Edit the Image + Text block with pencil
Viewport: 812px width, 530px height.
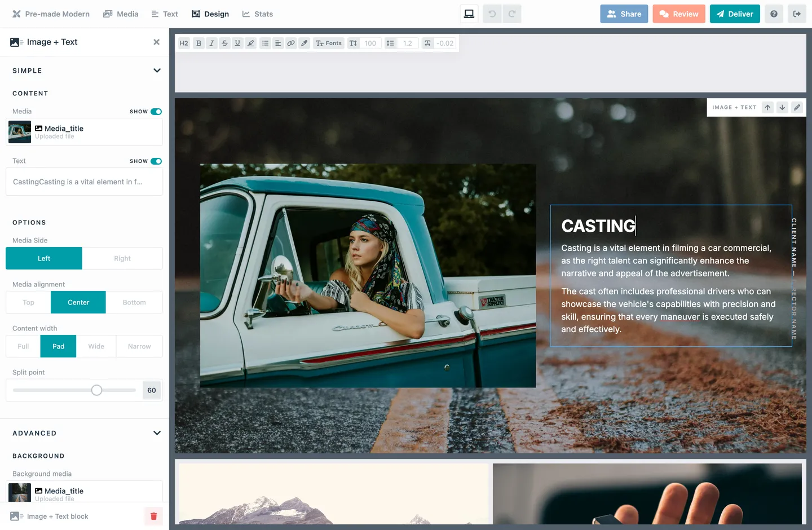[x=797, y=108]
